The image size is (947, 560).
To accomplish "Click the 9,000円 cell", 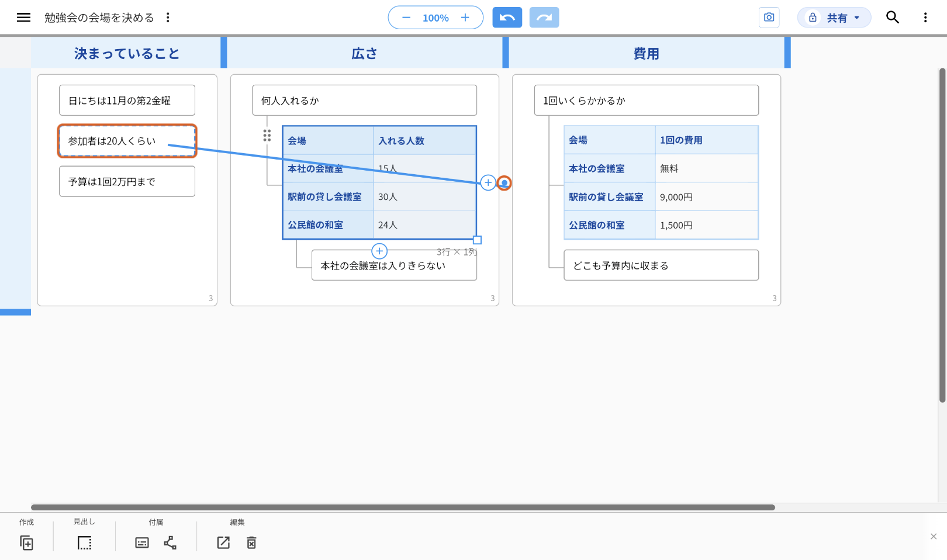I will click(x=706, y=197).
